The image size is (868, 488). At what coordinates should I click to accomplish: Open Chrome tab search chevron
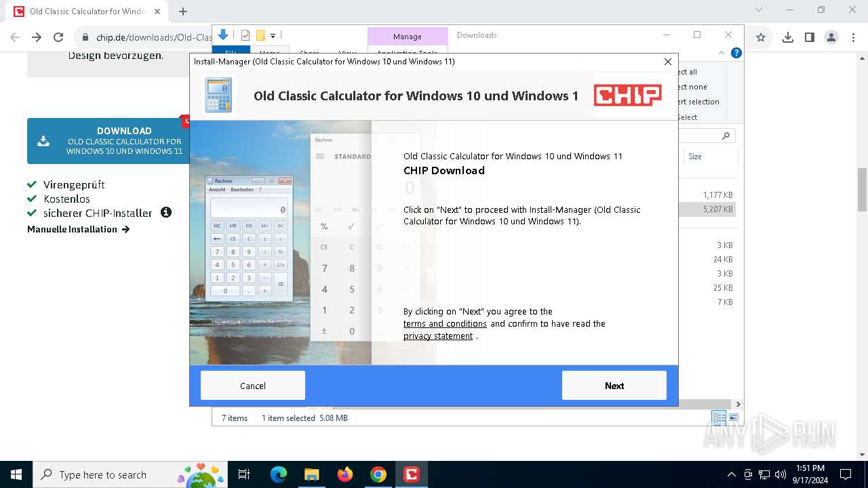759,10
